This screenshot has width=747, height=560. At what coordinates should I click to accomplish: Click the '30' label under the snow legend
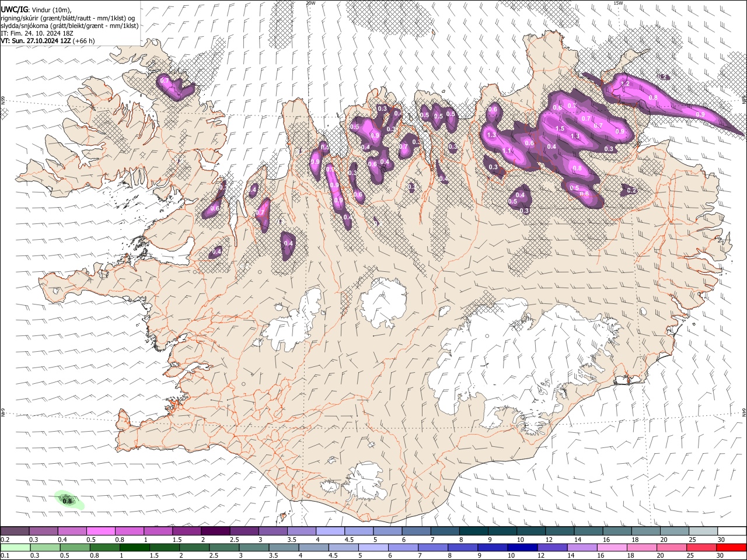point(721,540)
